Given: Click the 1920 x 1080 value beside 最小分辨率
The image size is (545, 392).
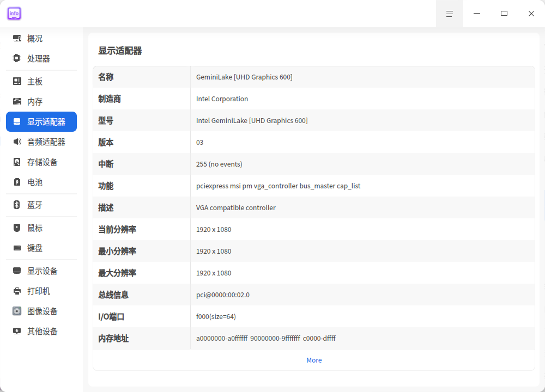Looking at the screenshot, I should [214, 252].
